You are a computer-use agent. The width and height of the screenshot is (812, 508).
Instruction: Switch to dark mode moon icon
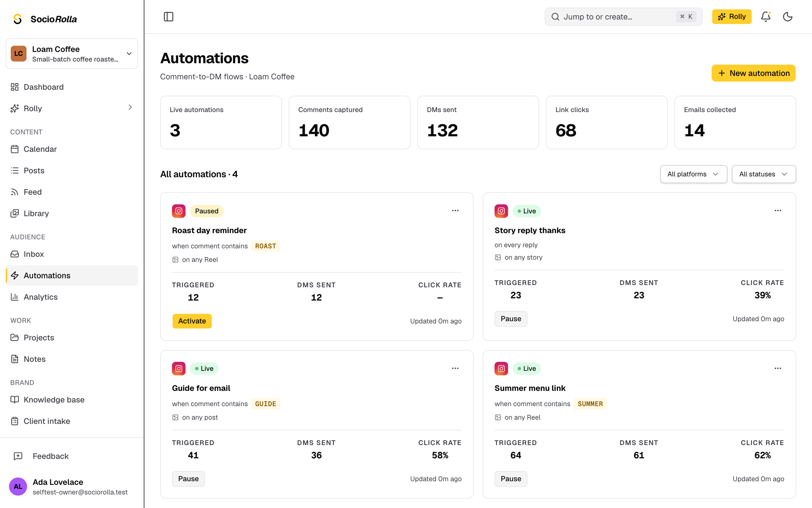[787, 16]
